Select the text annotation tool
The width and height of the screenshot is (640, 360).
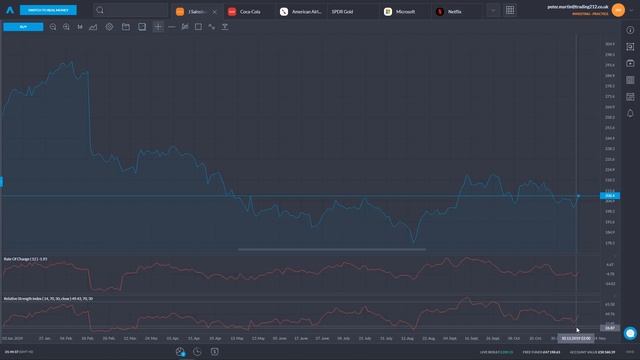pos(224,27)
